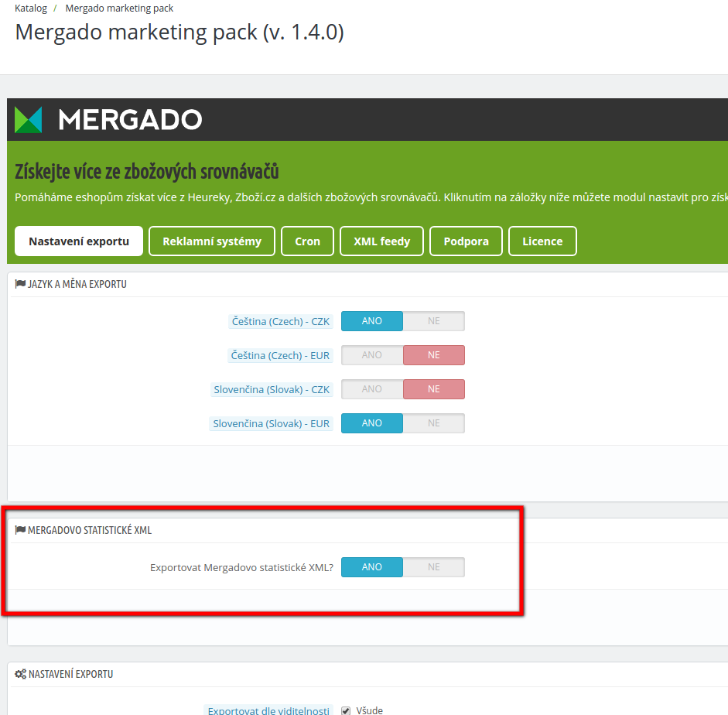This screenshot has height=715, width=728.
Task: Disable Mergadovo statistické XML with NE
Action: pos(434,567)
